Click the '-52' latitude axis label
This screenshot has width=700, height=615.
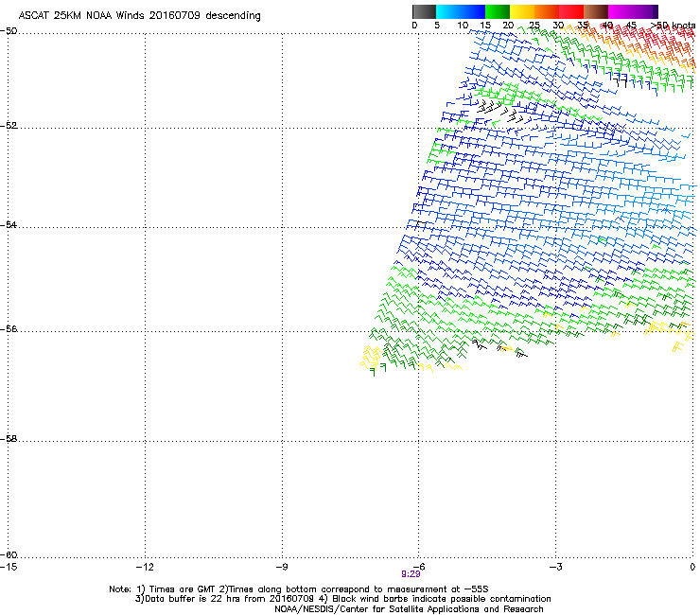click(x=9, y=126)
